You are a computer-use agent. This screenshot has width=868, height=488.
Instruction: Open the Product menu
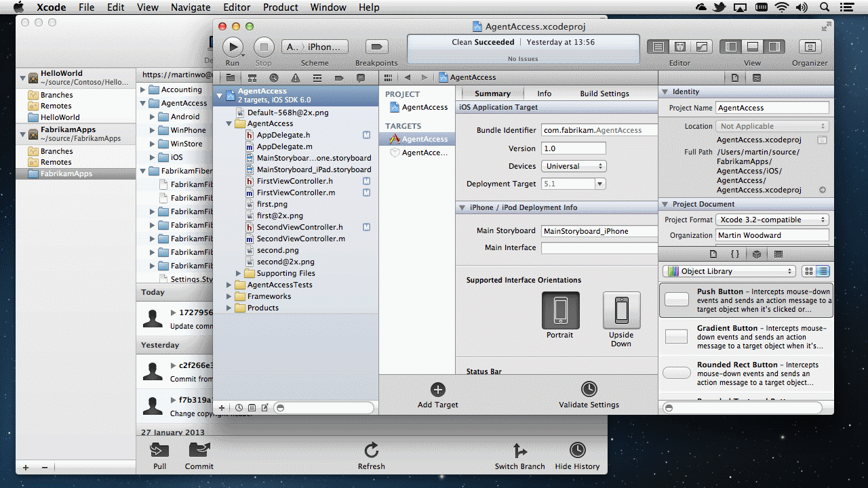pyautogui.click(x=281, y=7)
